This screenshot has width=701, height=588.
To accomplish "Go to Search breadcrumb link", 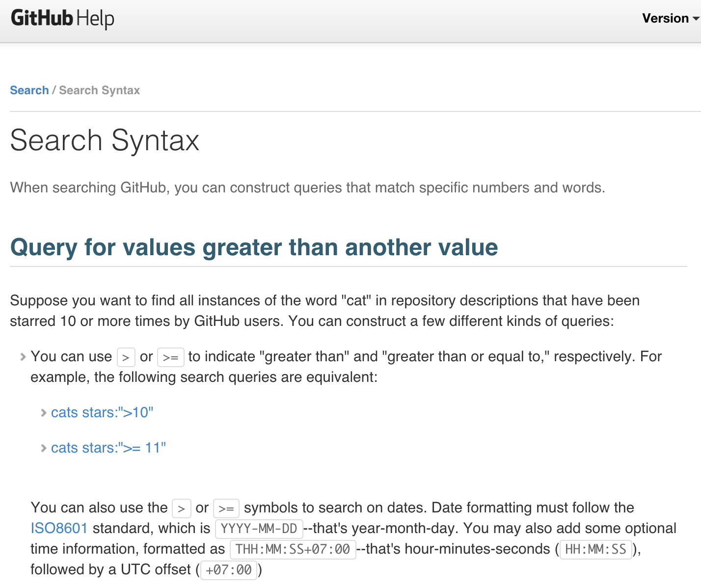I will coord(29,90).
